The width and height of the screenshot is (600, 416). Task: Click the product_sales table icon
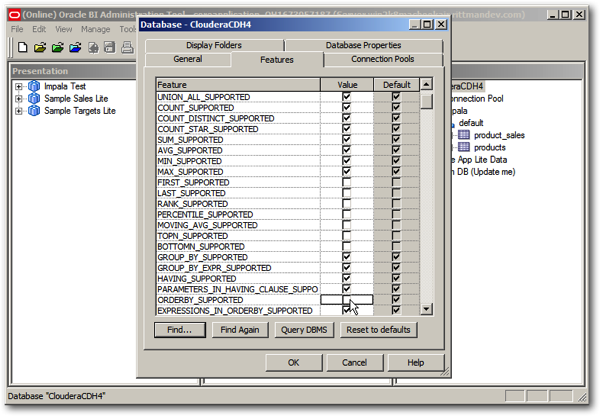[x=464, y=135]
